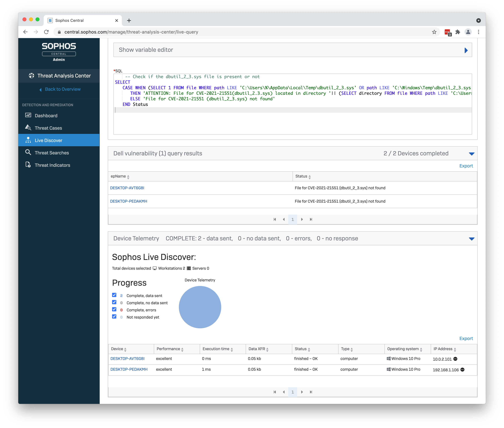Click Export link above query results

(466, 166)
